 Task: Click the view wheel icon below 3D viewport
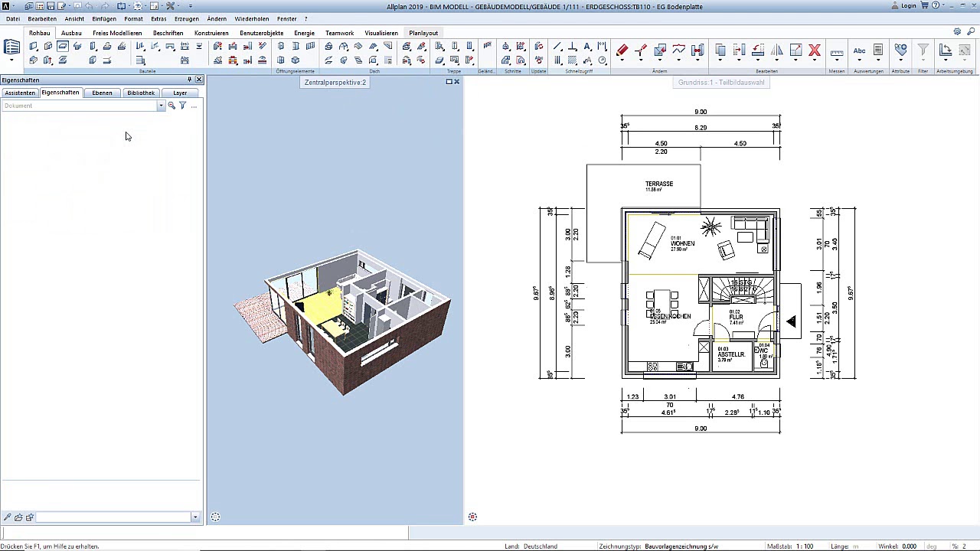[215, 517]
